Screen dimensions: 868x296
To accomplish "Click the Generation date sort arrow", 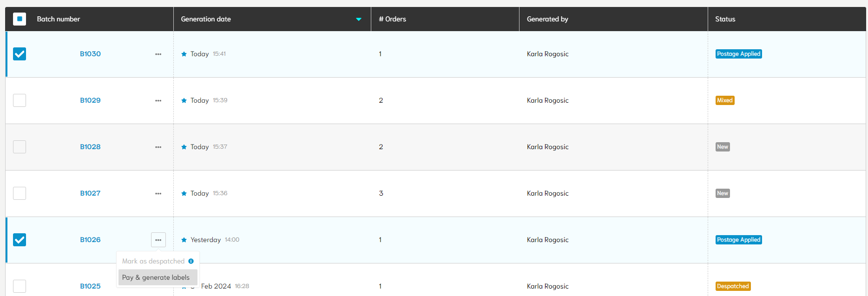I will 359,19.
